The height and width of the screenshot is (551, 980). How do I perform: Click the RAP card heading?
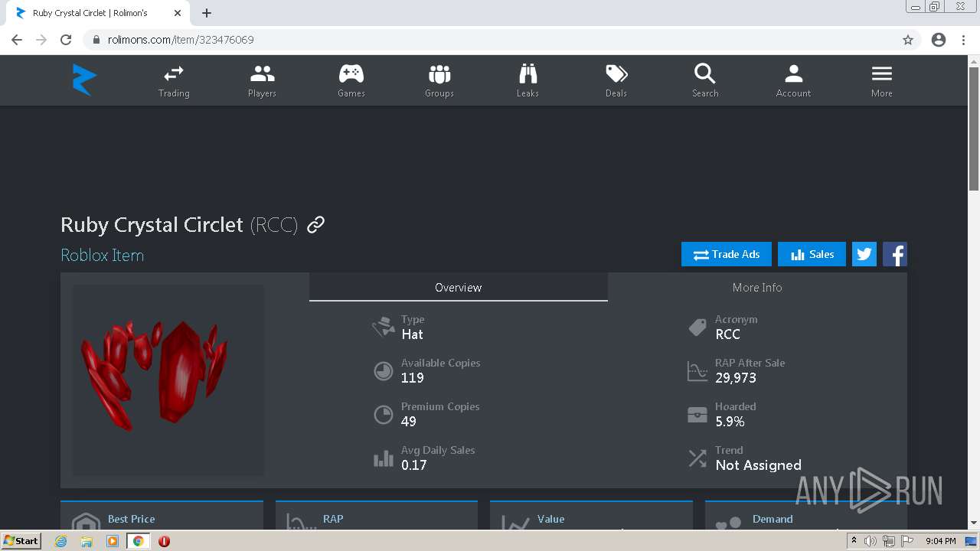click(333, 519)
